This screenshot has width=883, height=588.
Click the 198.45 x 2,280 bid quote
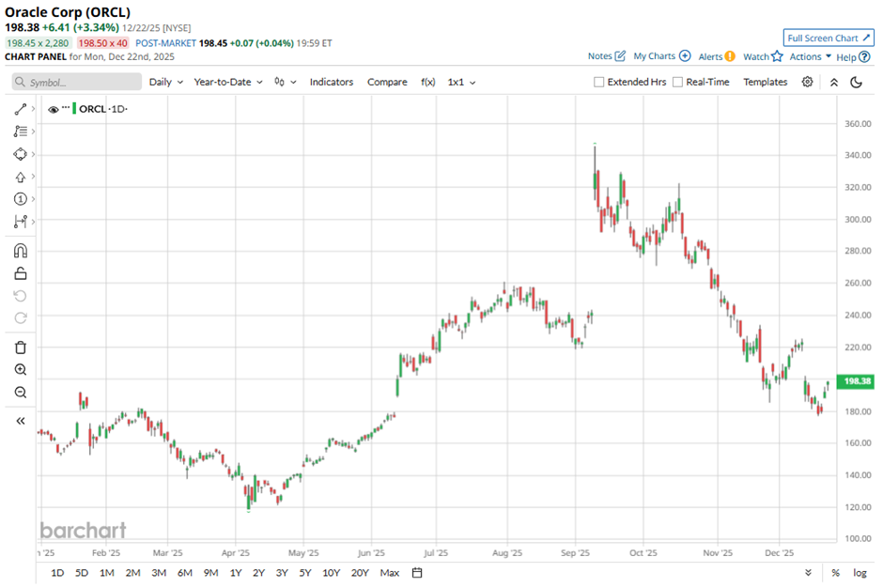38,43
